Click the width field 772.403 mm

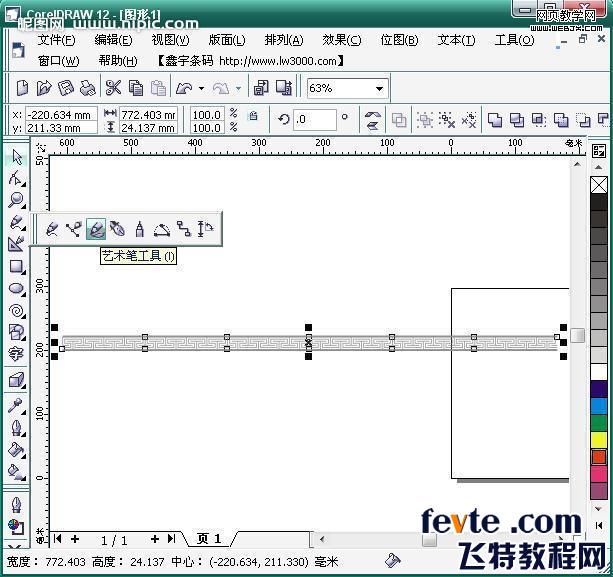coord(148,115)
